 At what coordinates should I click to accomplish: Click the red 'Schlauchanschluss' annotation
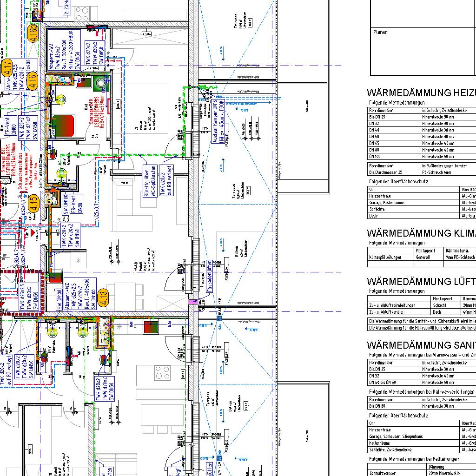coord(20,171)
